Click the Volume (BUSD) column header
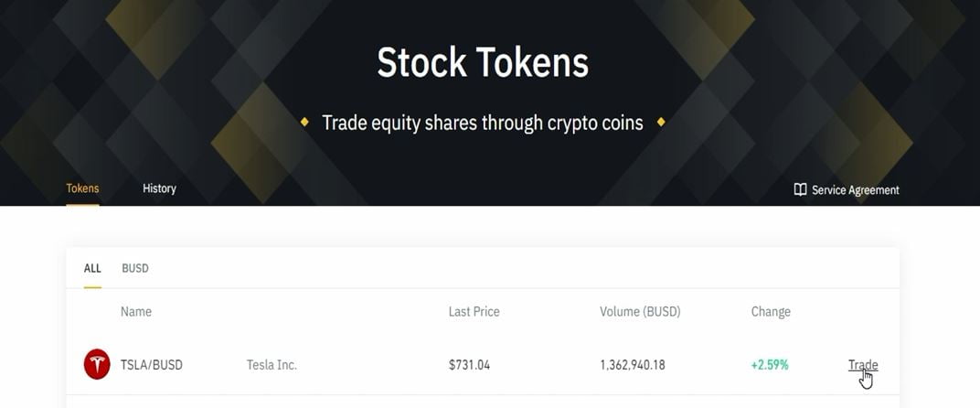This screenshot has height=408, width=980. click(640, 311)
